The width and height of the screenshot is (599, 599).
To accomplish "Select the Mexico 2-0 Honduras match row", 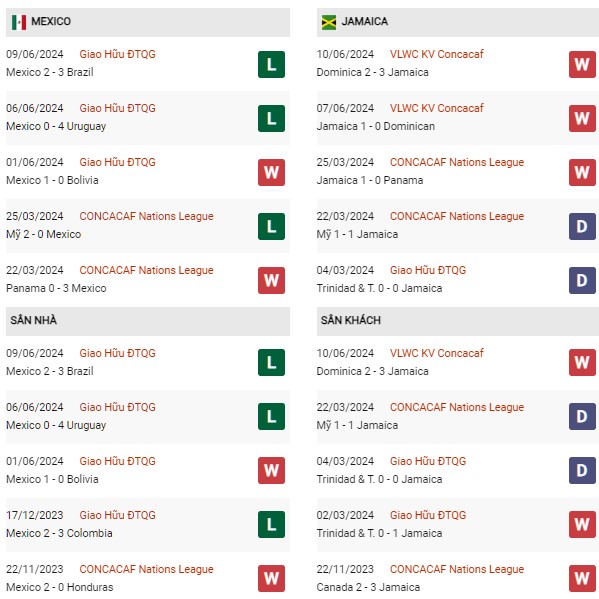I will (148, 578).
